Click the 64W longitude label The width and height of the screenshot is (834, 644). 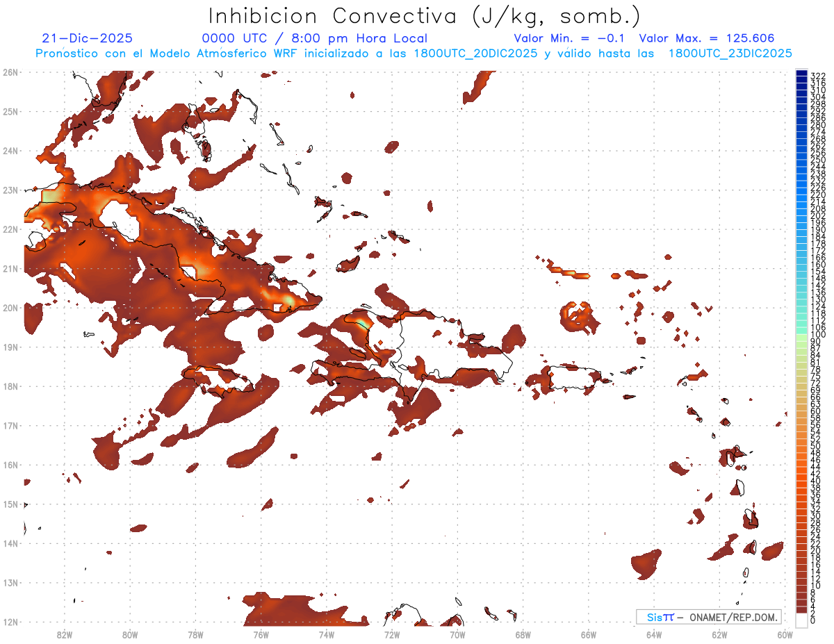point(654,634)
